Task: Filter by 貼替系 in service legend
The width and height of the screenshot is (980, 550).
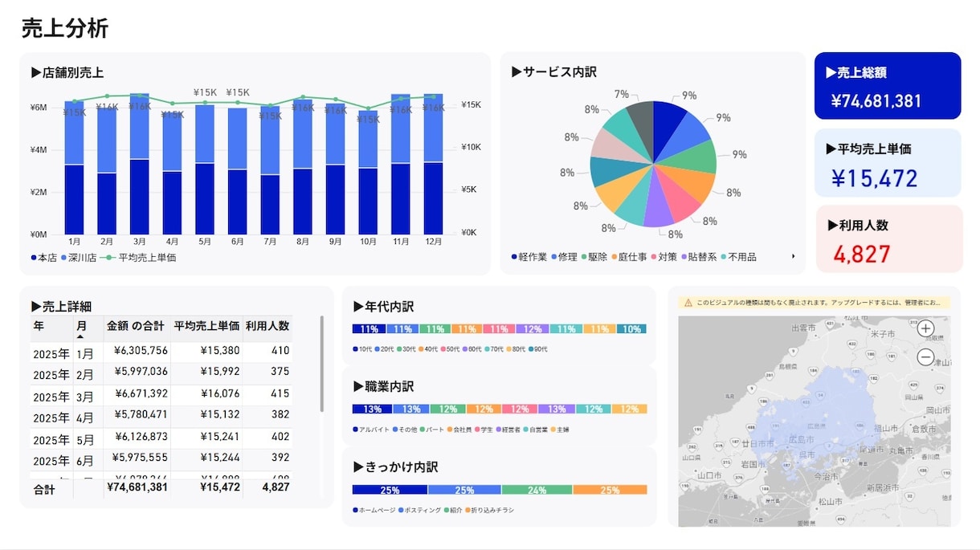Action: tap(700, 257)
